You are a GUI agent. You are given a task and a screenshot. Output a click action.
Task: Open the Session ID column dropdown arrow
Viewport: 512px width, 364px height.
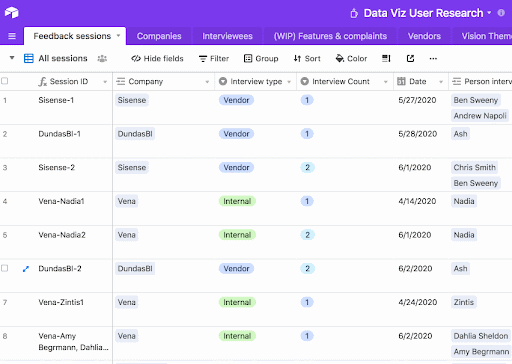105,82
